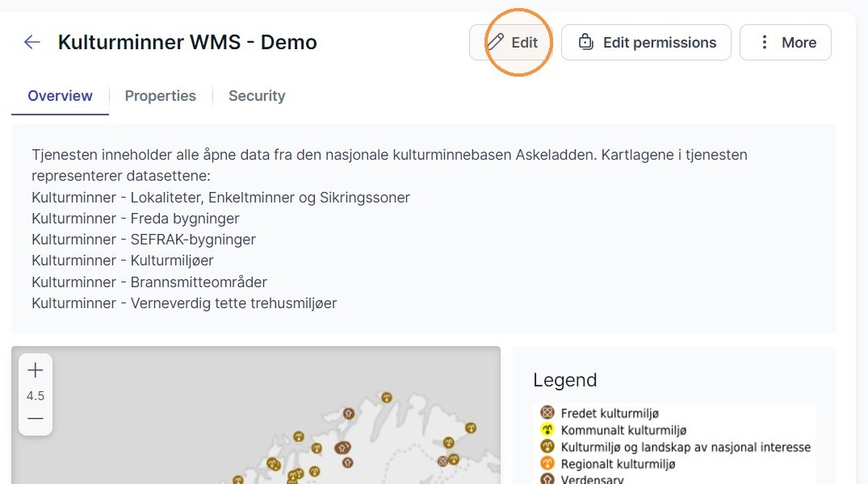Click the Verdensarv legend icon
The height and width of the screenshot is (484, 868).
coord(547,479)
